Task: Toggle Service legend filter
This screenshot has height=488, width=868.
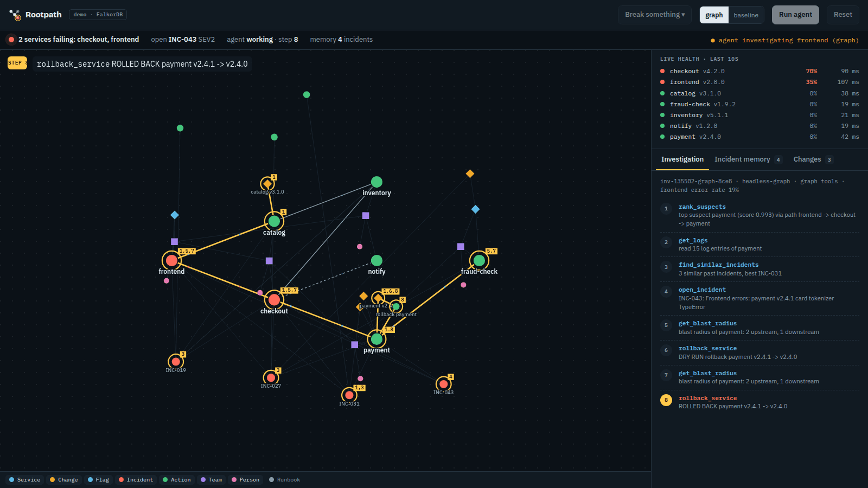Action: point(25,480)
